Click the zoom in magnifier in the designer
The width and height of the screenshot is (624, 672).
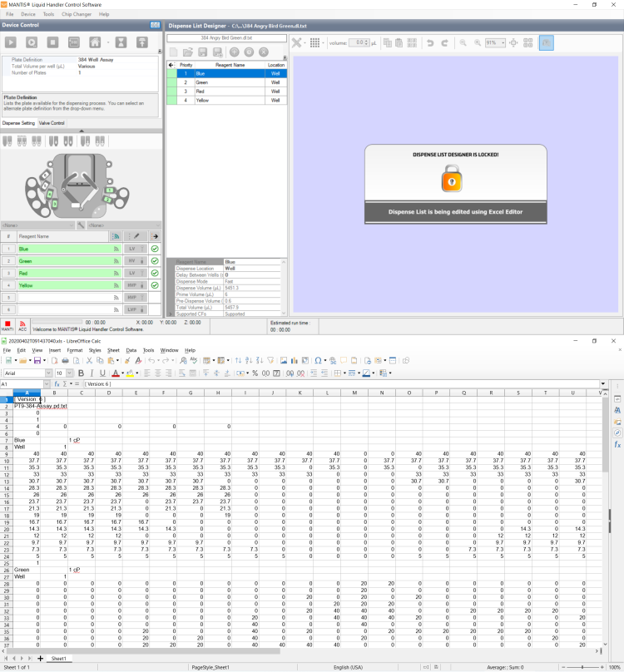pyautogui.click(x=478, y=43)
